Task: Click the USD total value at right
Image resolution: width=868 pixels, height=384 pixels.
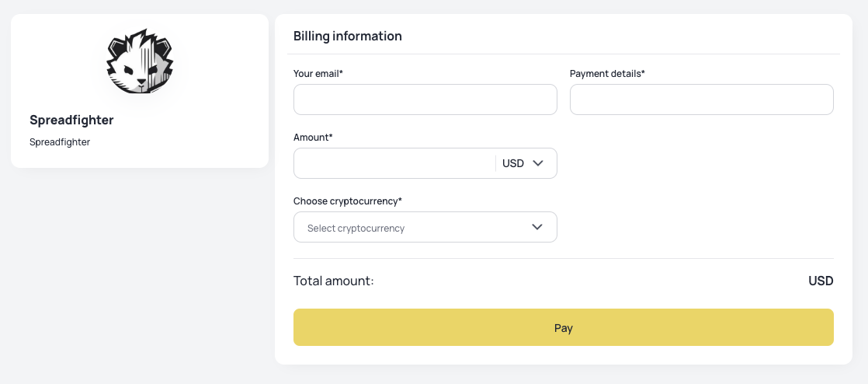Action: click(820, 281)
